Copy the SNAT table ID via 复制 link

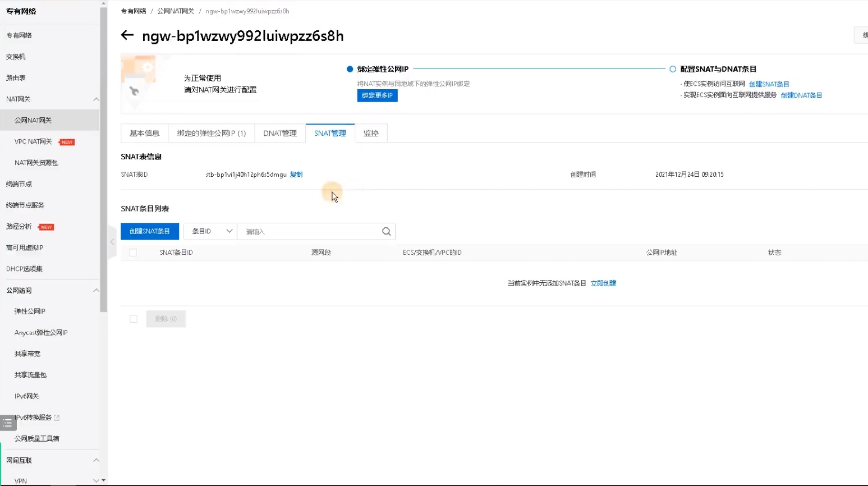[x=296, y=174]
